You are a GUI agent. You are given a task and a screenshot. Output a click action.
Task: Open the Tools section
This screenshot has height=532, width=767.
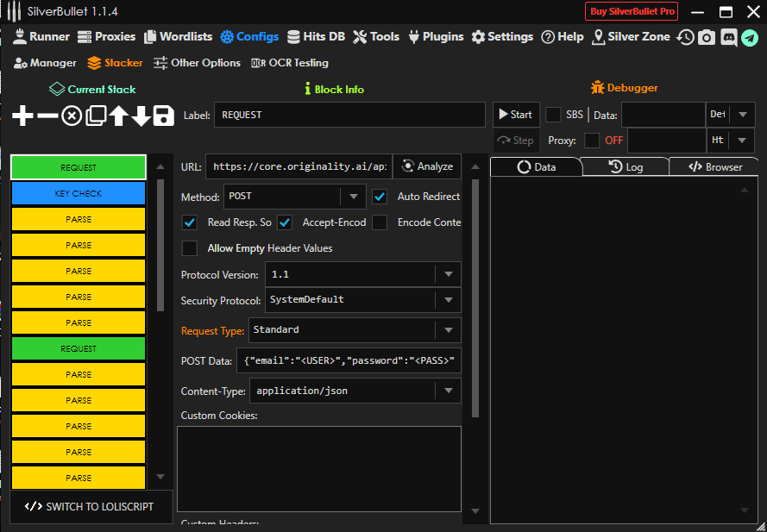[375, 37]
